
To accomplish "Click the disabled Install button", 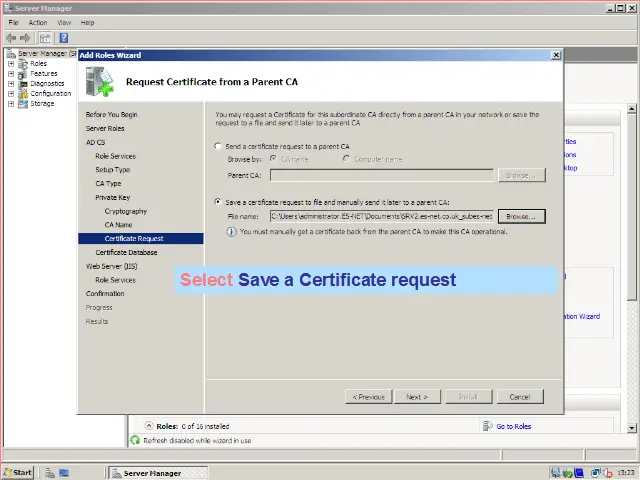I will (469, 397).
